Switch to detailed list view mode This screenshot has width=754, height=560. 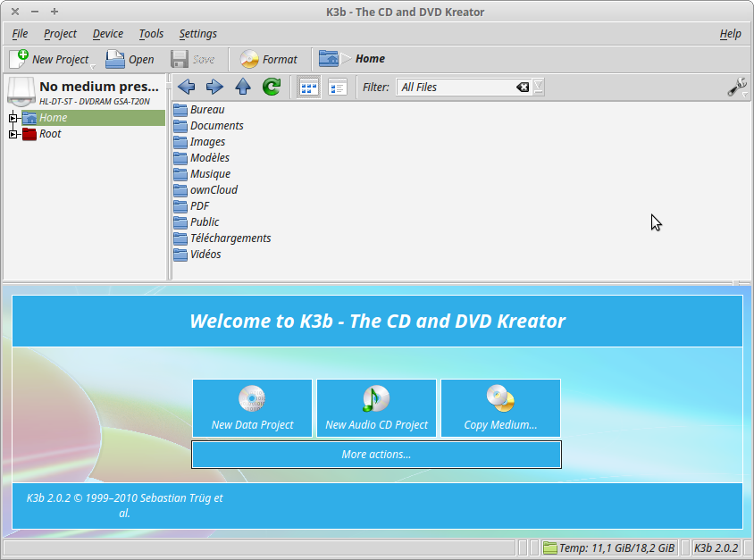tap(337, 87)
